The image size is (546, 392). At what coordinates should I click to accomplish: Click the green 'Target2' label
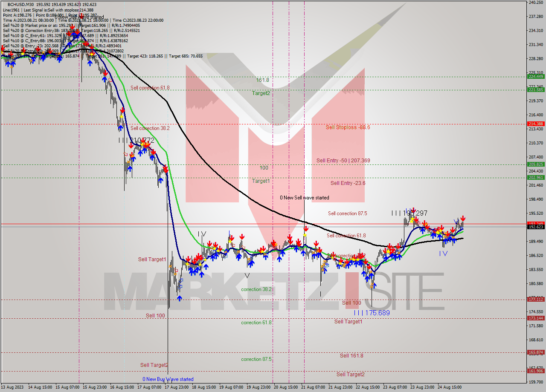(261, 93)
